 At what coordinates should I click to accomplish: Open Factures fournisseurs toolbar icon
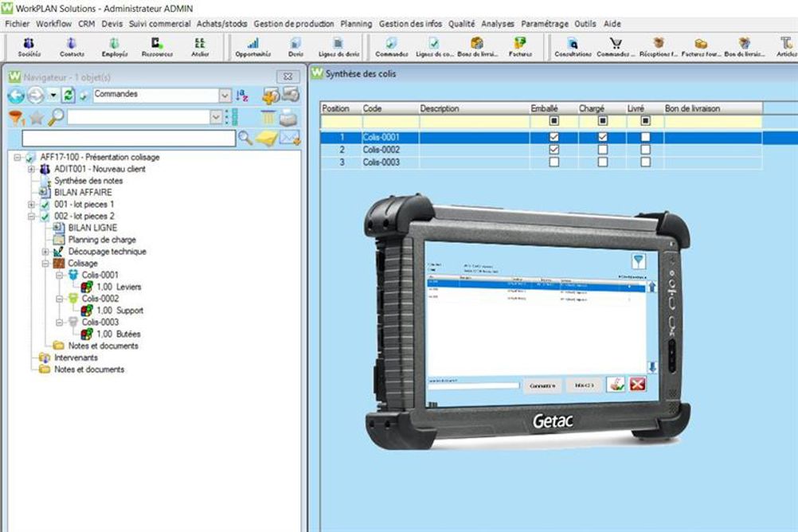point(702,47)
